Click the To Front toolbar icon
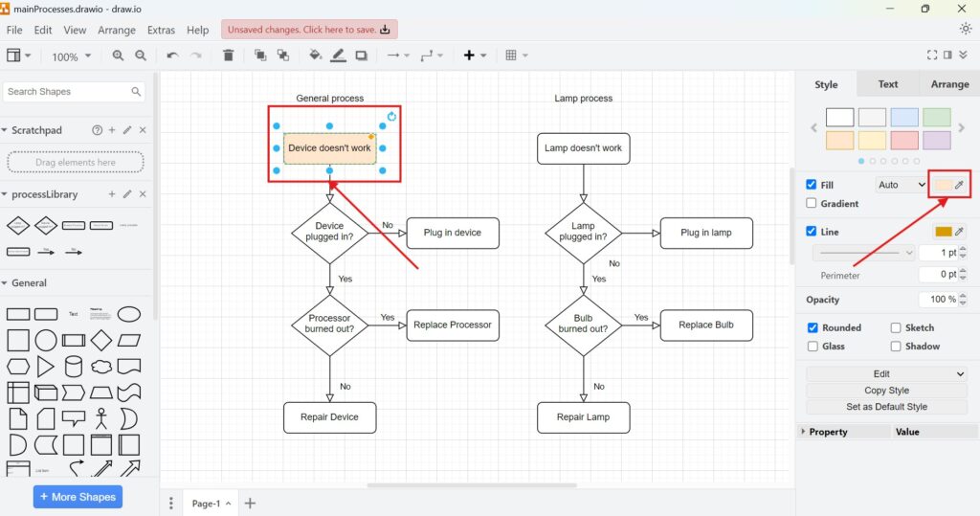This screenshot has height=516, width=980. [x=260, y=56]
